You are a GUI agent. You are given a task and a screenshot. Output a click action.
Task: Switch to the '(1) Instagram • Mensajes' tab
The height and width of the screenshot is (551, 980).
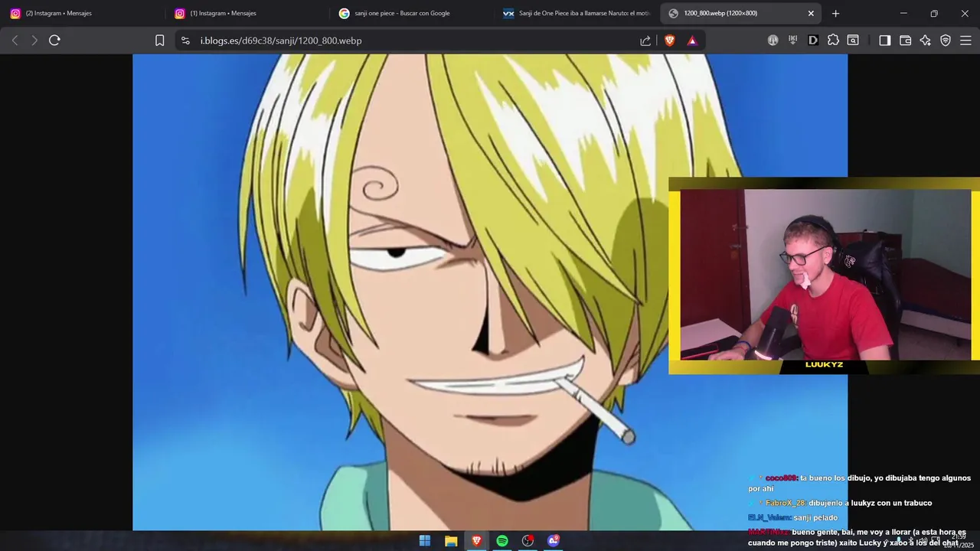point(247,13)
